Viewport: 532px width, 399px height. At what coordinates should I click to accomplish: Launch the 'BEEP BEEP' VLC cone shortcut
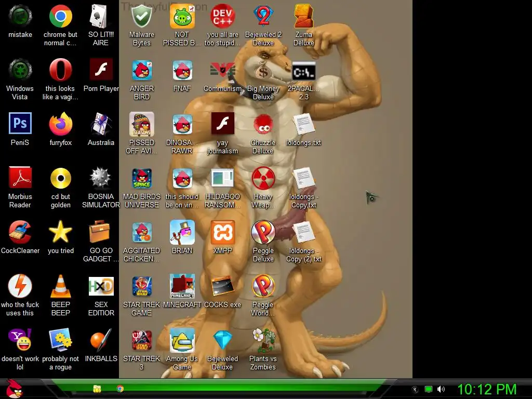60,286
